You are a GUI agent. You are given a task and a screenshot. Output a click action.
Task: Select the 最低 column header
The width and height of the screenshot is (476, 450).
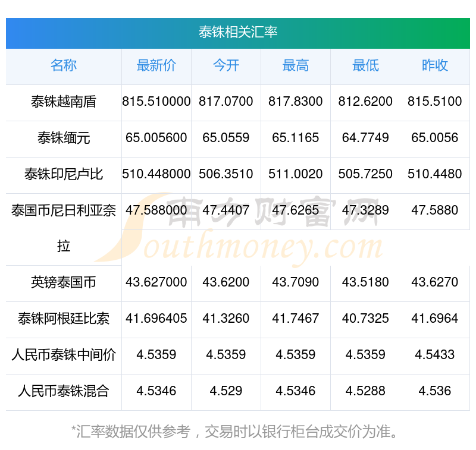point(365,65)
